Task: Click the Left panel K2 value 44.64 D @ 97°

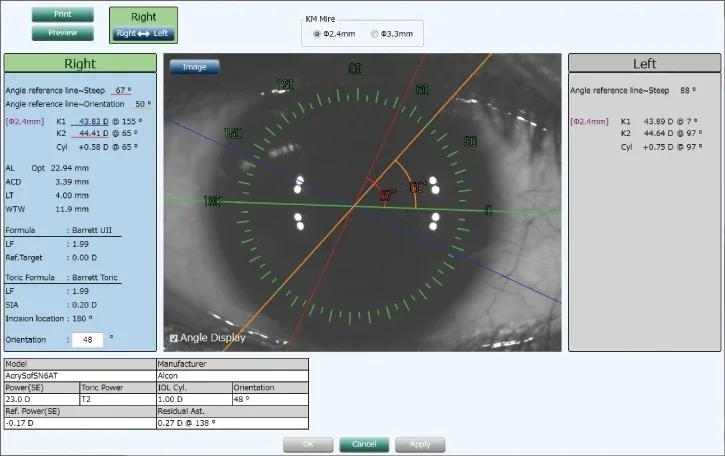Action: coord(673,133)
